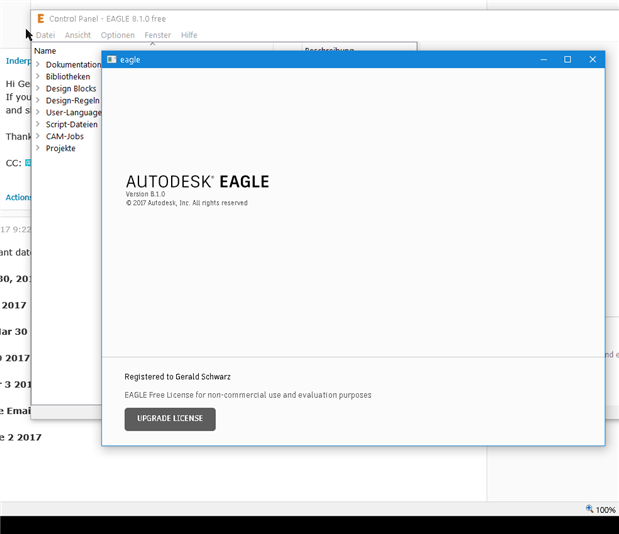Click the small icon beside CC:
Viewport: 619px width, 534px height.
(x=28, y=162)
